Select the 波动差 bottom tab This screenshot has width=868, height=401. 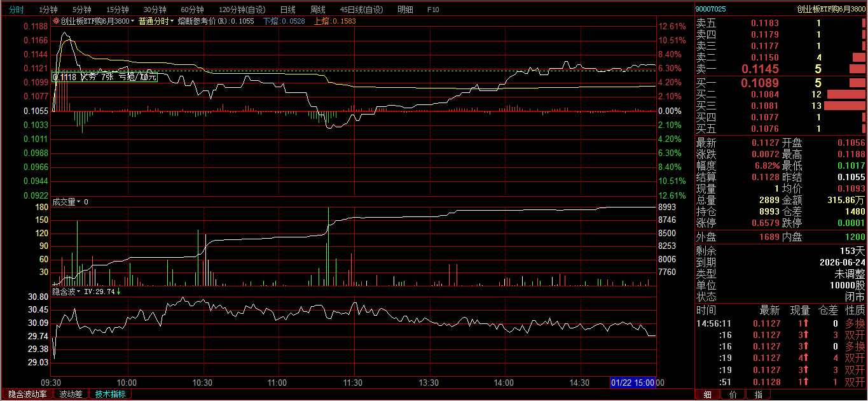click(71, 394)
